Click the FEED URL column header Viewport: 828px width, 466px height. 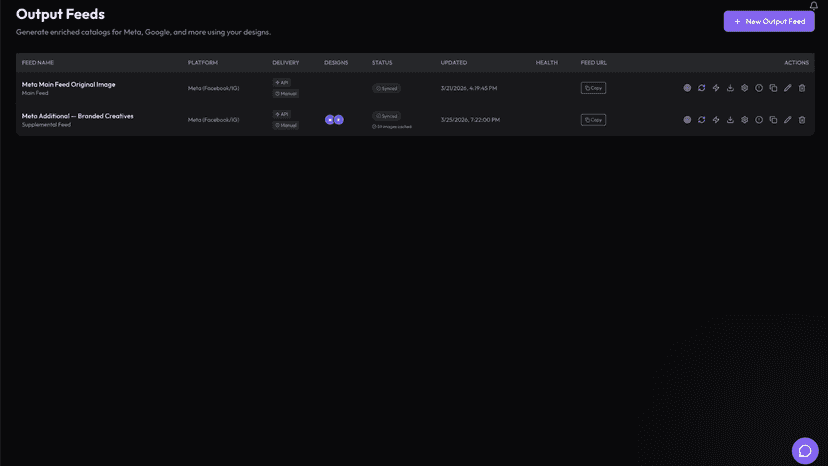(x=594, y=62)
